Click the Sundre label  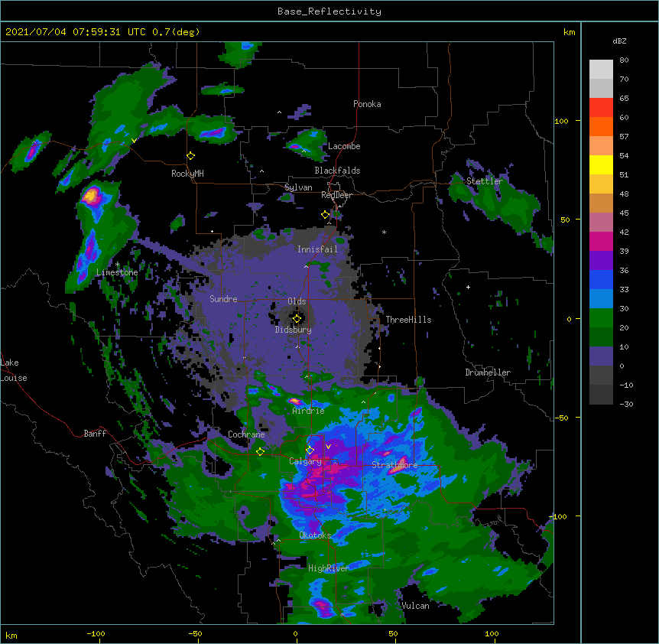point(223,299)
